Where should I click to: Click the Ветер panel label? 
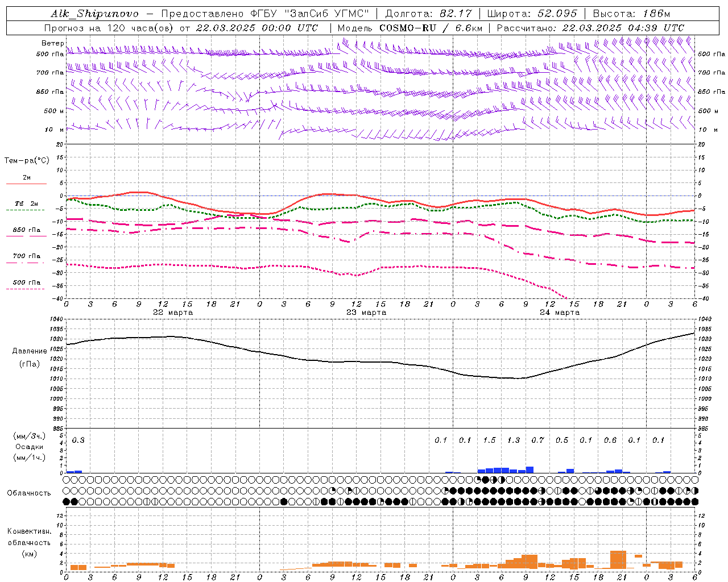52,43
